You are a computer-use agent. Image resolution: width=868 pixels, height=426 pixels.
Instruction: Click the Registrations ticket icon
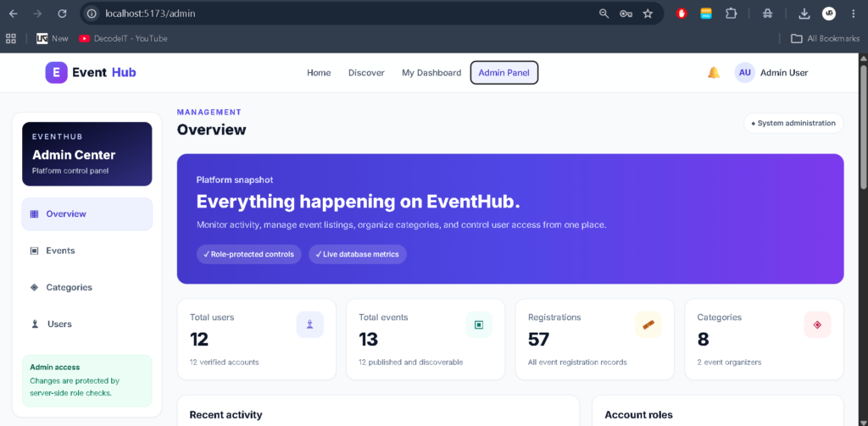coord(648,324)
